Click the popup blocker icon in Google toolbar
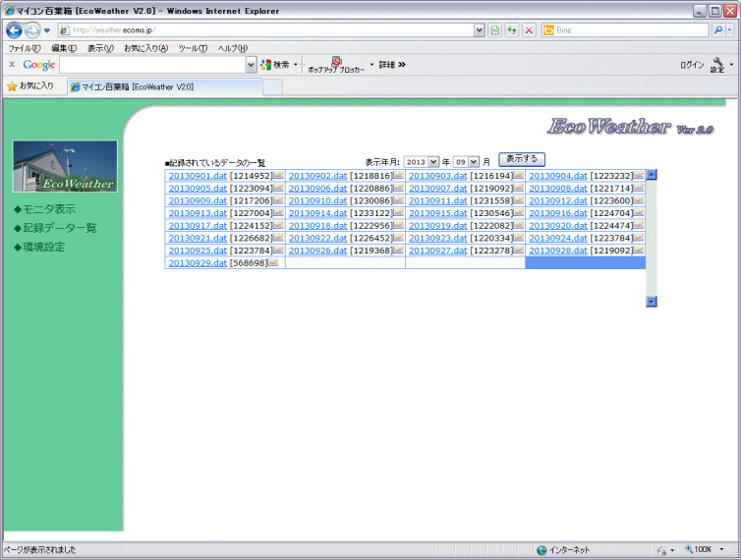This screenshot has height=560, width=741. pyautogui.click(x=335, y=62)
